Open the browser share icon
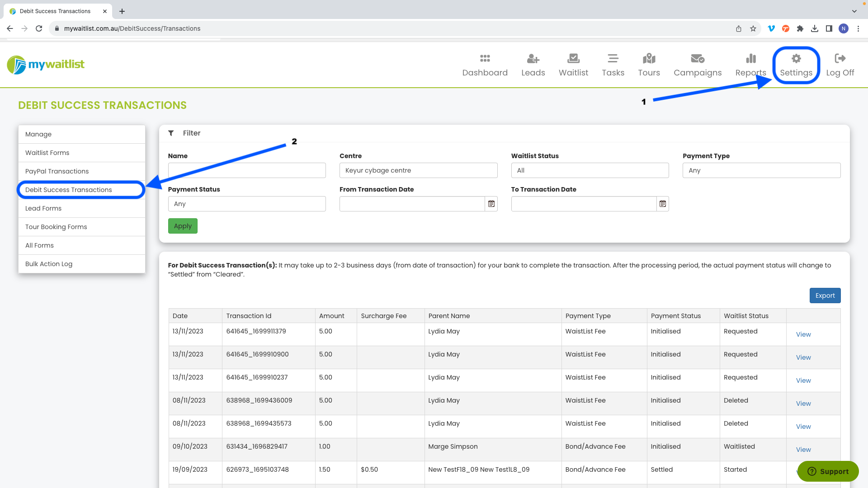Image resolution: width=868 pixels, height=488 pixels. pyautogui.click(x=738, y=28)
